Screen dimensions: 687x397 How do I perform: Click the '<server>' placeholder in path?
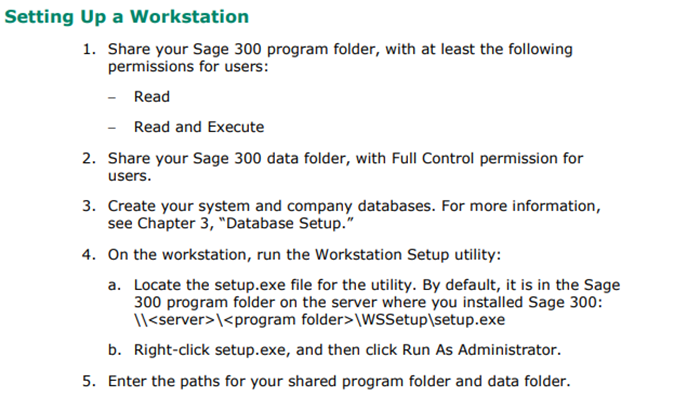pyautogui.click(x=182, y=320)
